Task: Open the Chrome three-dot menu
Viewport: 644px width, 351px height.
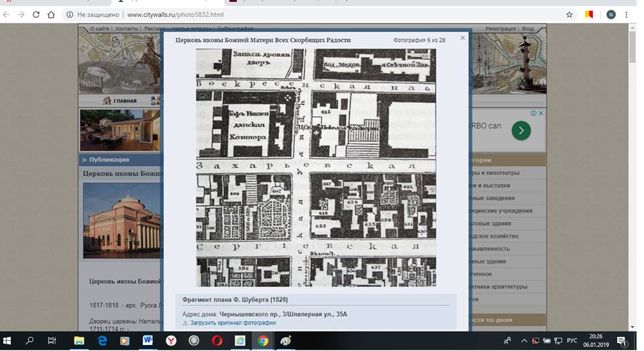Action: point(627,15)
